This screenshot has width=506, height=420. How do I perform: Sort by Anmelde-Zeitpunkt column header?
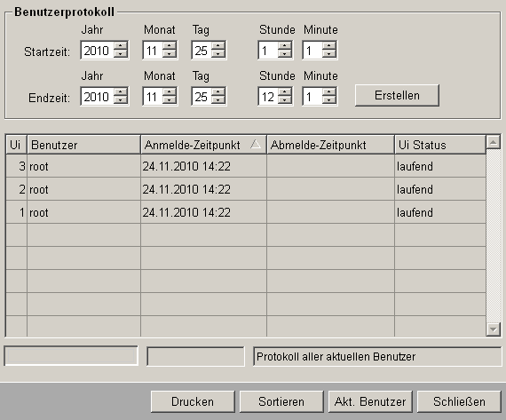tap(203, 145)
